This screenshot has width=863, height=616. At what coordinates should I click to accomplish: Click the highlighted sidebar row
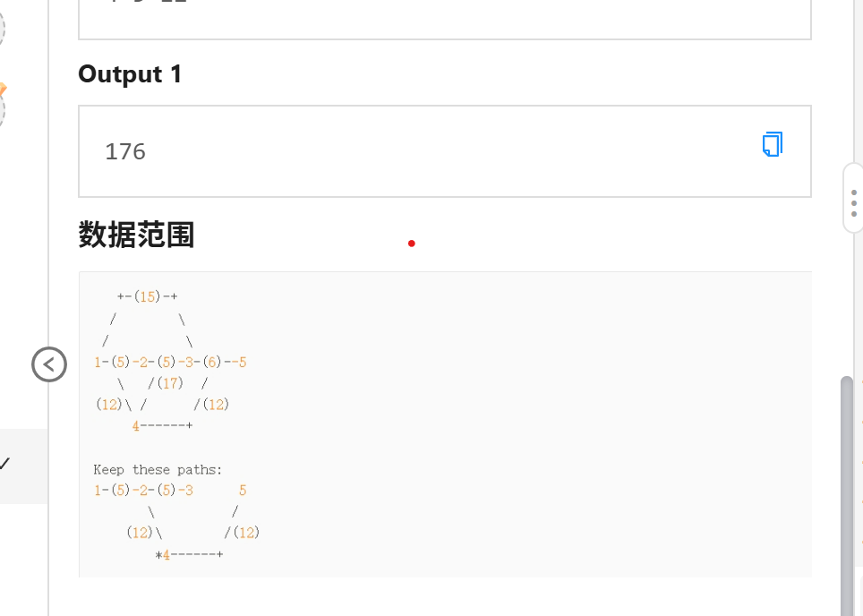click(x=23, y=466)
